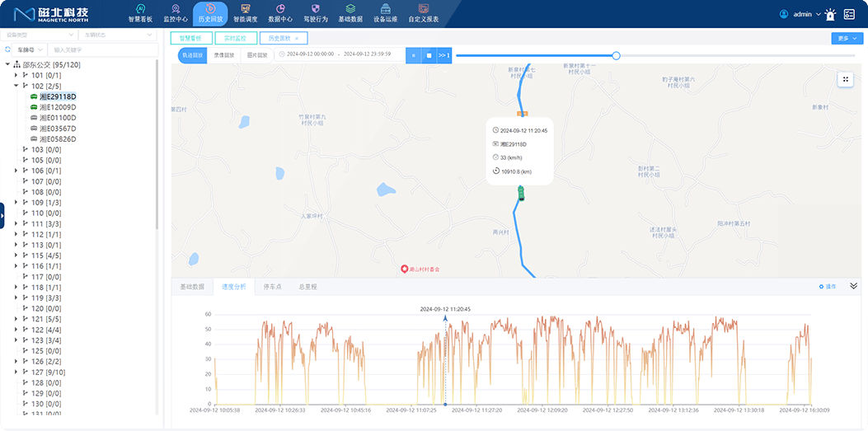The width and height of the screenshot is (868, 431).
Task: Open the 监控中心 monitoring center module
Action: click(x=175, y=13)
